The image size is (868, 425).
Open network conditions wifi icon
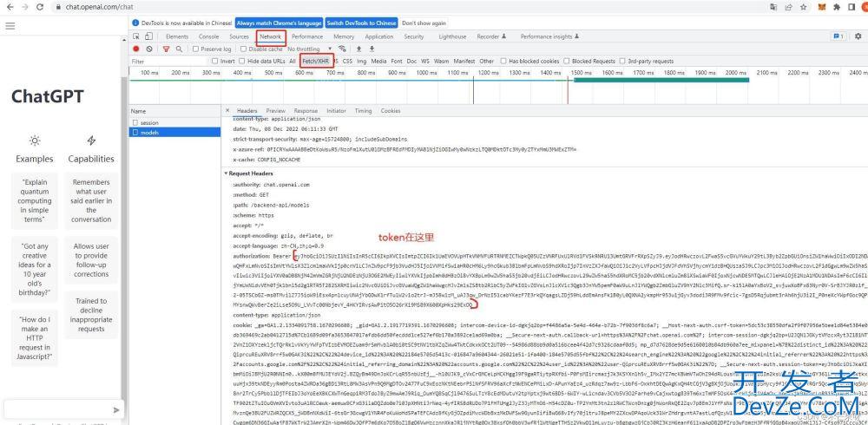[x=343, y=49]
